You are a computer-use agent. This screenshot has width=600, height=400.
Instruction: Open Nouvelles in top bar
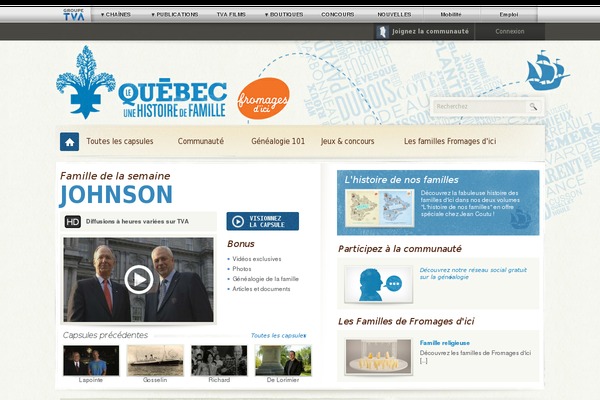click(x=394, y=15)
